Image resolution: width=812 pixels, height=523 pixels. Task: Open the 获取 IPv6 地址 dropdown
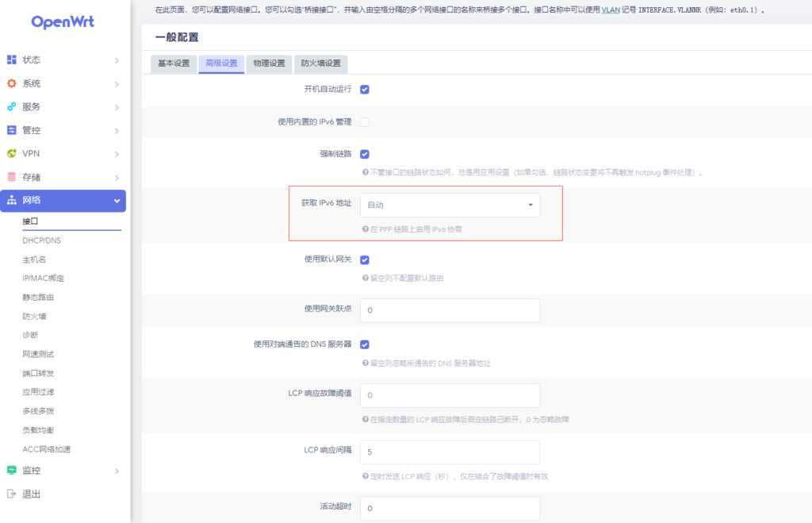(x=450, y=205)
